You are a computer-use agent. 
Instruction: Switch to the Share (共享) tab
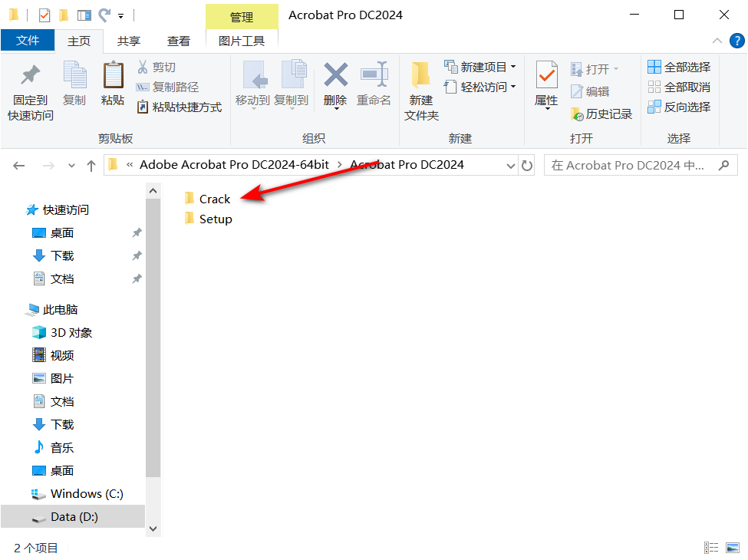coord(129,41)
